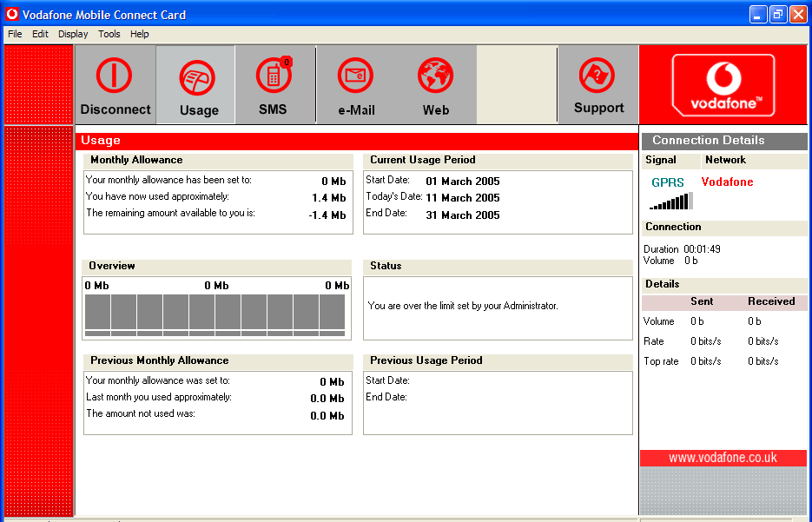812x522 pixels.
Task: Click 'You are over the limit' status message
Action: tap(463, 306)
